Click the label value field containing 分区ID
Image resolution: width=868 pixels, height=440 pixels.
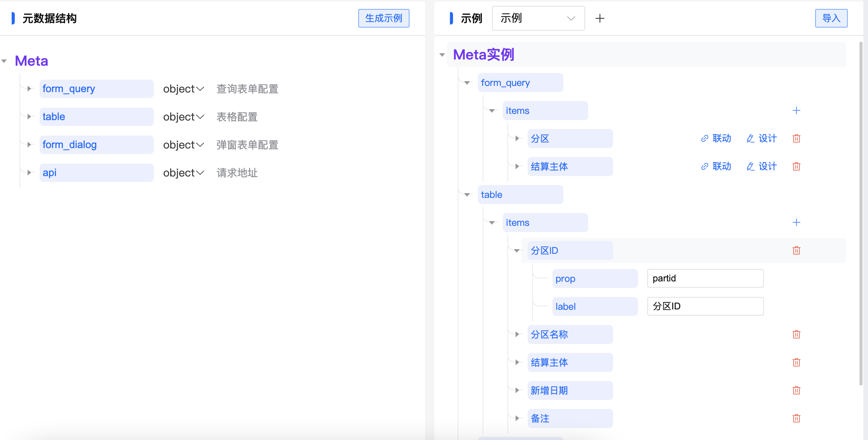click(705, 306)
